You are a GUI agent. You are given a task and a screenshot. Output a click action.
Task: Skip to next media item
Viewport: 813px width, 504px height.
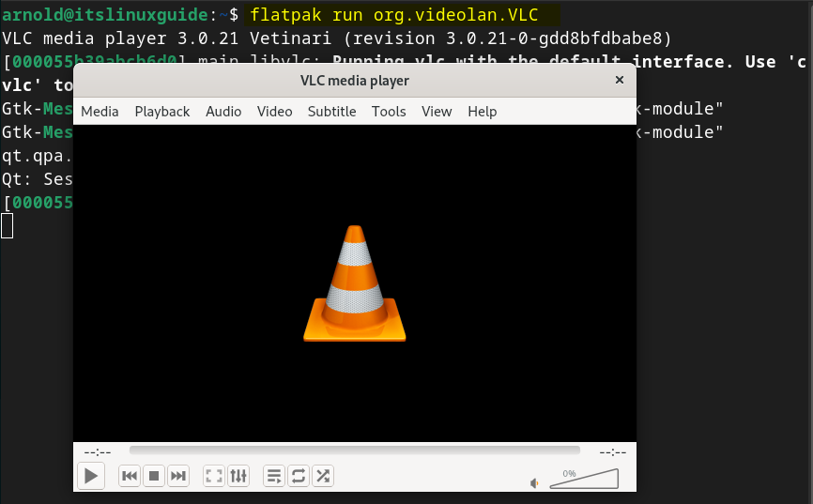coord(178,476)
